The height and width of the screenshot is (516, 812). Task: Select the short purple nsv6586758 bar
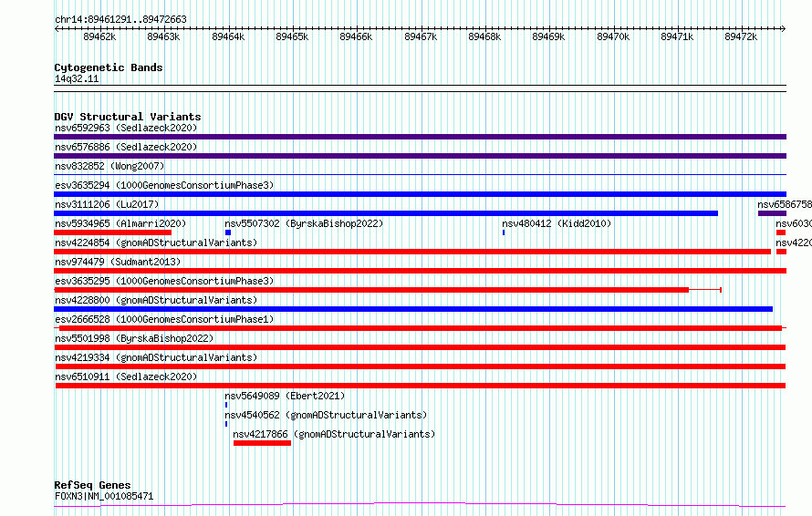click(772, 213)
